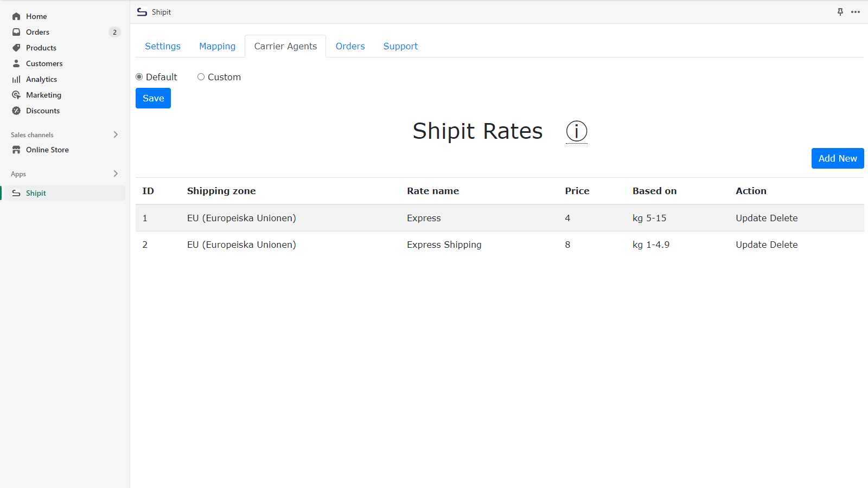Select the Default radio button
The width and height of the screenshot is (868, 488).
pyautogui.click(x=139, y=77)
